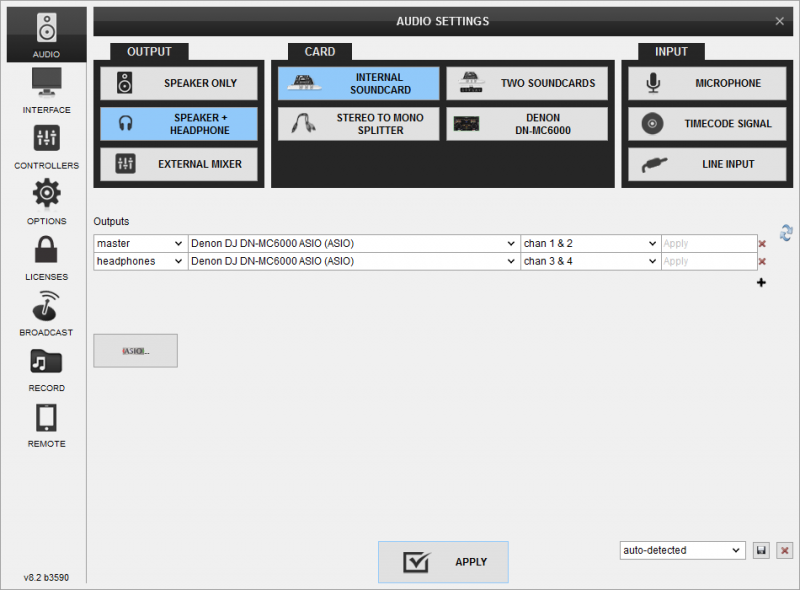The image size is (800, 590).
Task: Close the Audio Settings dialog
Action: [x=780, y=21]
